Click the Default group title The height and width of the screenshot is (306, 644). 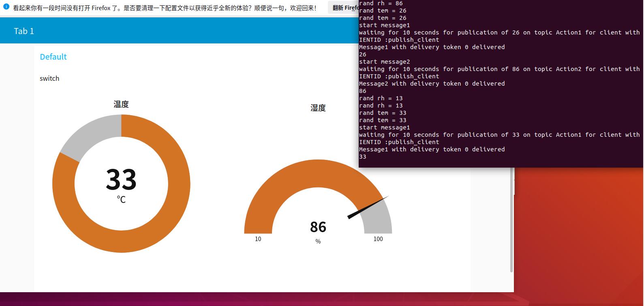coord(53,57)
